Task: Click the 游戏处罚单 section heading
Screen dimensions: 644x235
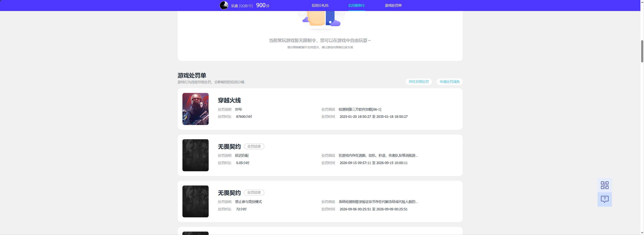Action: tap(192, 75)
